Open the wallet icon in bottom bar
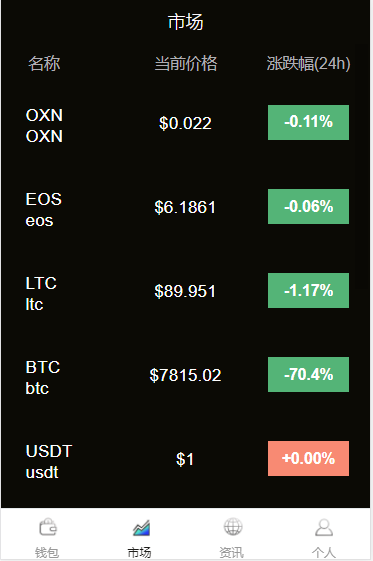 (48, 527)
